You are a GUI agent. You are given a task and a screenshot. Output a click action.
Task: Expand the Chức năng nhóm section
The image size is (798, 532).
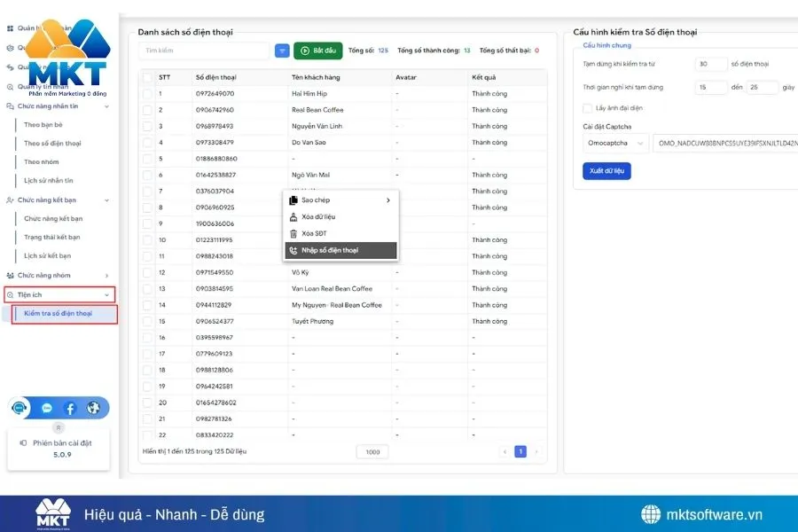pos(59,276)
